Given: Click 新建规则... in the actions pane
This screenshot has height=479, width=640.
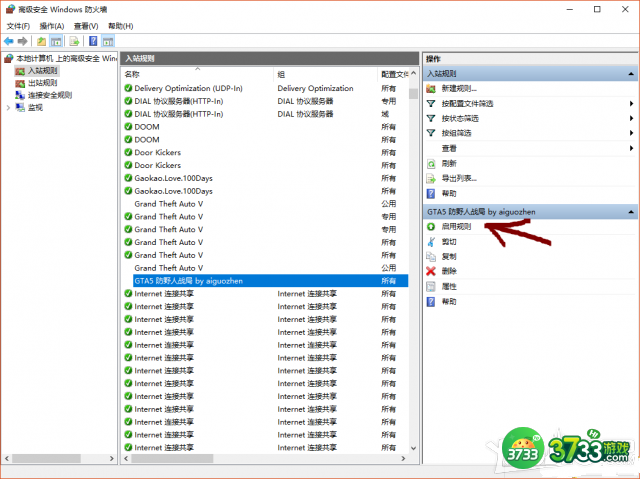Looking at the screenshot, I should click(x=456, y=89).
